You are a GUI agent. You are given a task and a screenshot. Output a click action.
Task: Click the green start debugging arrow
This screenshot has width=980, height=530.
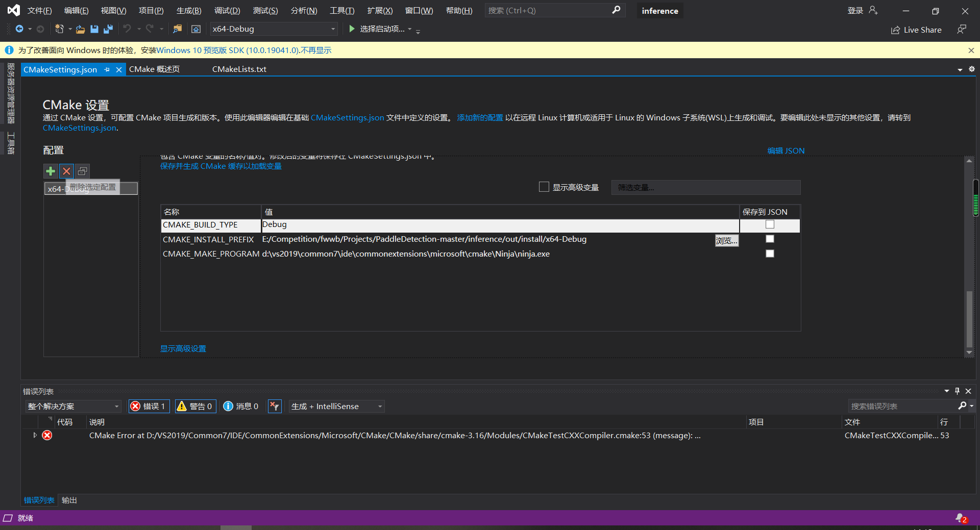(x=352, y=29)
